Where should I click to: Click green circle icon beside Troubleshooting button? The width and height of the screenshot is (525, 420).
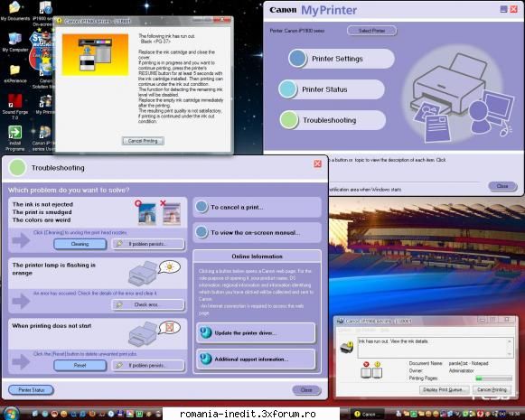pos(288,120)
